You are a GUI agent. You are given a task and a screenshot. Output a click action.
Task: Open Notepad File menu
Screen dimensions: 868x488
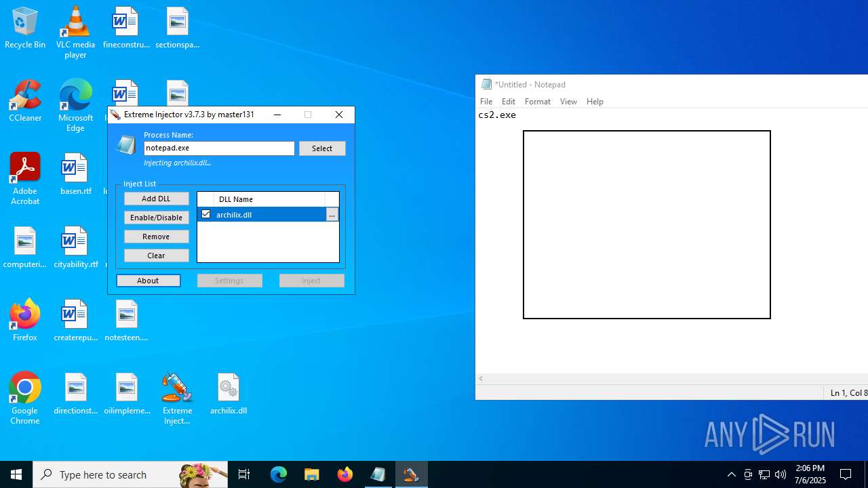pyautogui.click(x=486, y=102)
